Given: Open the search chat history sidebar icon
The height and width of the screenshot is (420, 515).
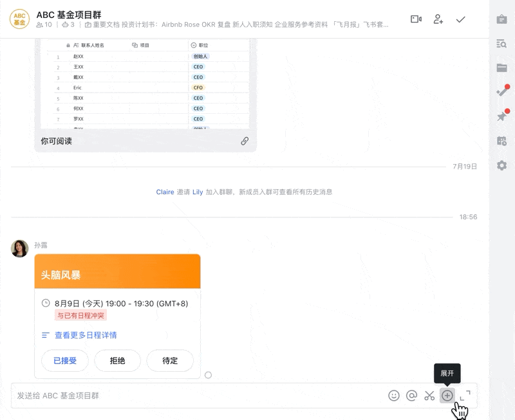Looking at the screenshot, I should [501, 44].
